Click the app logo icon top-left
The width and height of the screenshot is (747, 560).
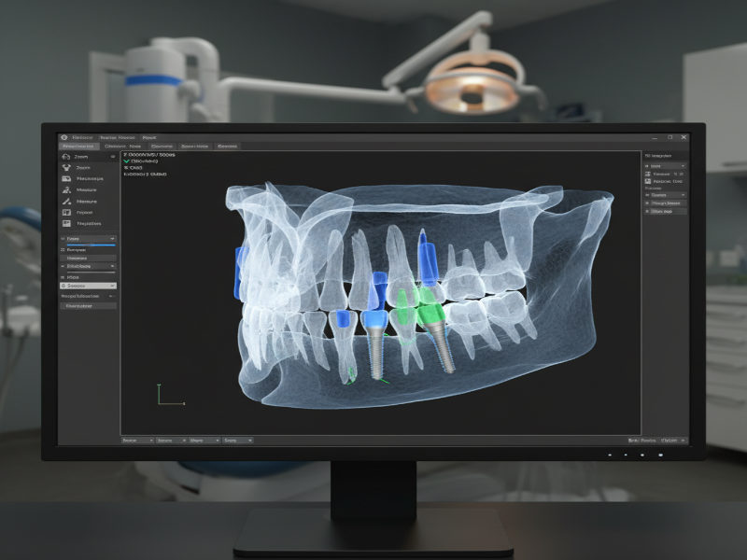click(x=64, y=137)
